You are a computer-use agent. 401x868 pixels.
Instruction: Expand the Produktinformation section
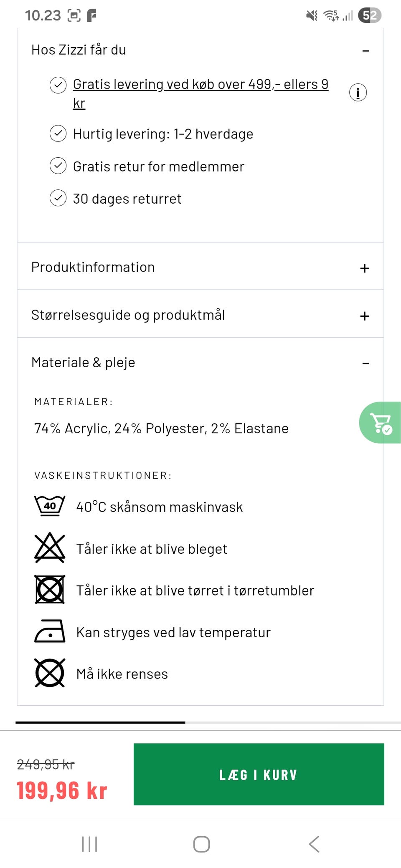pyautogui.click(x=365, y=268)
